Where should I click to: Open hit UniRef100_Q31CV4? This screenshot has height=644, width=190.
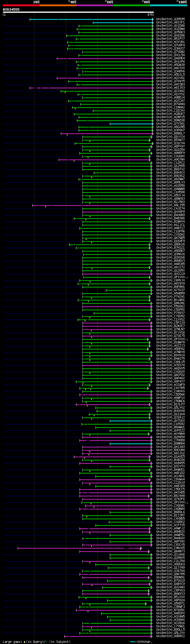(x=170, y=143)
